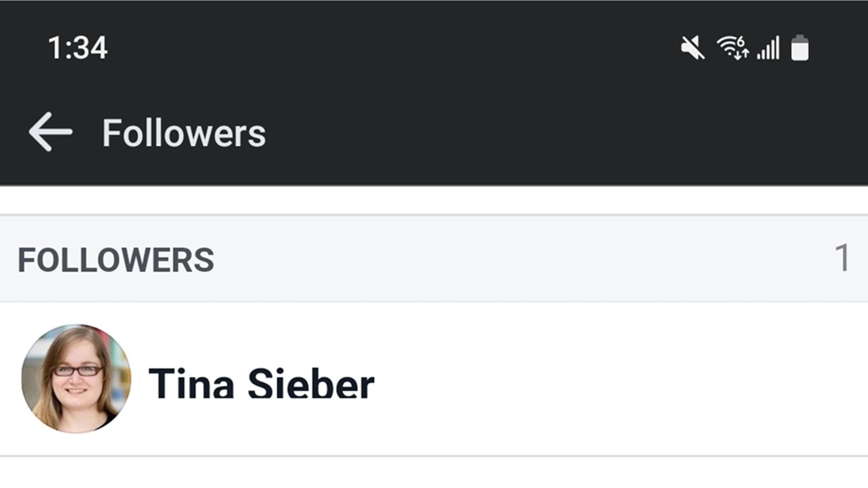Click empty space right of Tina Sieber

(x=610, y=380)
